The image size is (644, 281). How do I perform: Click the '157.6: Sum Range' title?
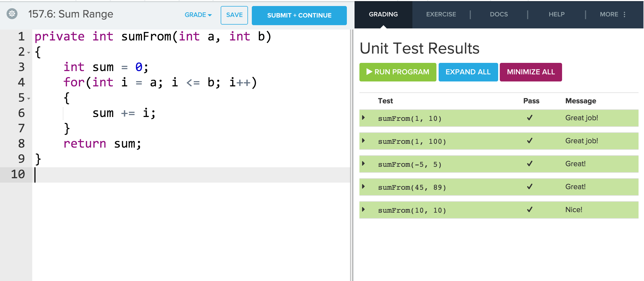click(x=71, y=14)
